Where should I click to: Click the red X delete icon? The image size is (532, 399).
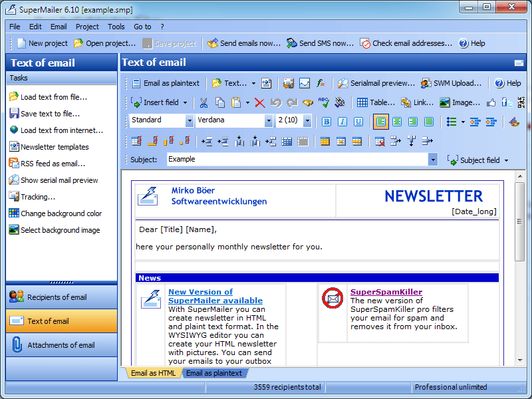pos(260,102)
